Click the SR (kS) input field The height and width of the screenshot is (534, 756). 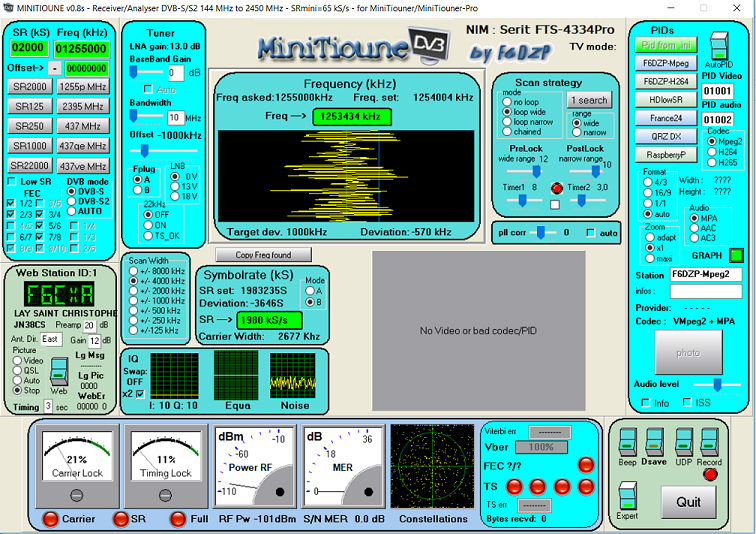click(28, 48)
